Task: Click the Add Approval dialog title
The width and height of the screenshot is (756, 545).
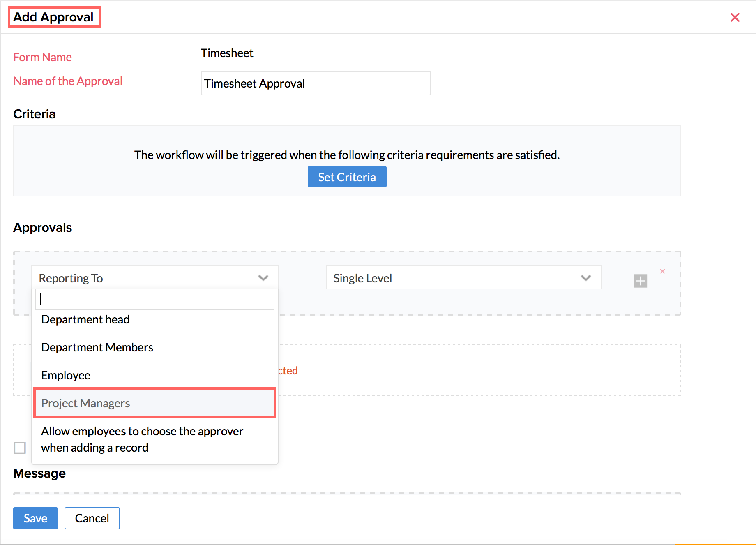Action: coord(53,17)
